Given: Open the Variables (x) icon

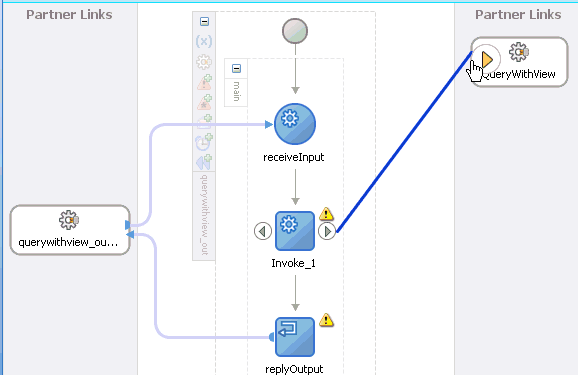Looking at the screenshot, I should click(204, 41).
